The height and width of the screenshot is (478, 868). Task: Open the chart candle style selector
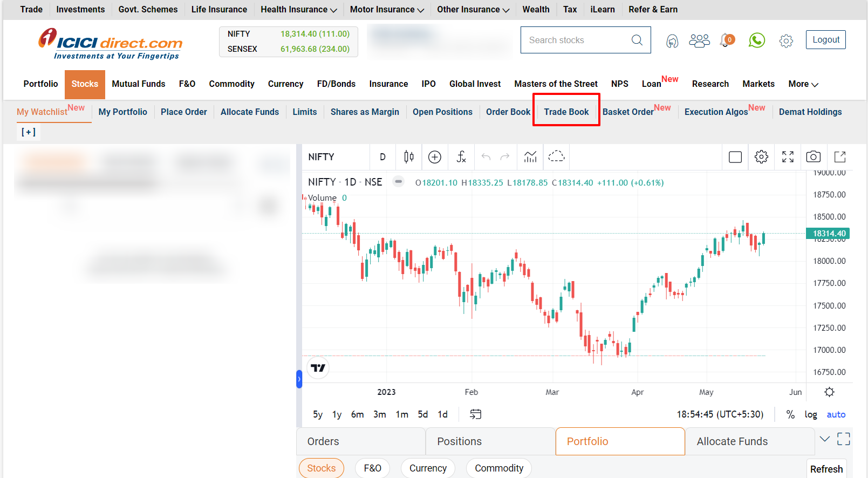tap(409, 157)
